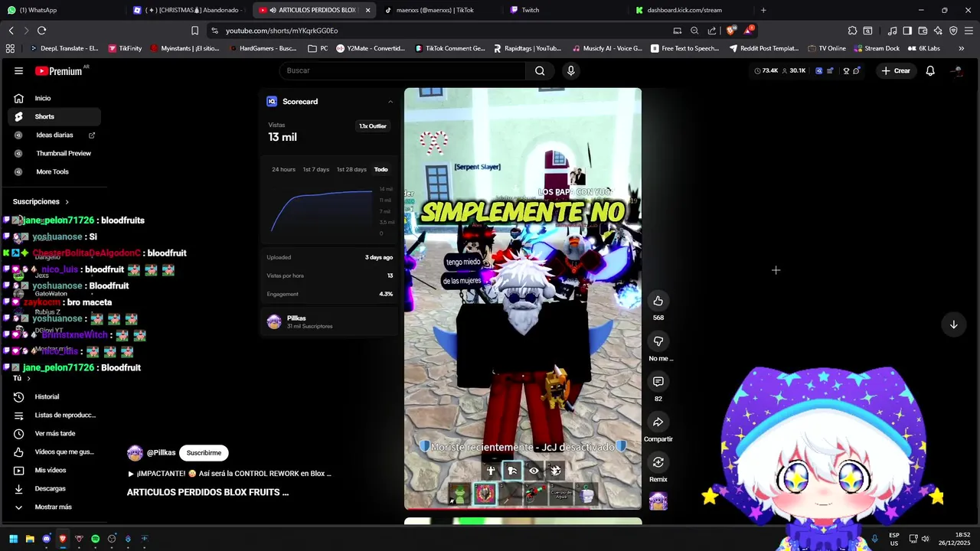This screenshot has width=980, height=551.
Task: Open the browser sidebar panel icon
Action: pyautogui.click(x=907, y=31)
